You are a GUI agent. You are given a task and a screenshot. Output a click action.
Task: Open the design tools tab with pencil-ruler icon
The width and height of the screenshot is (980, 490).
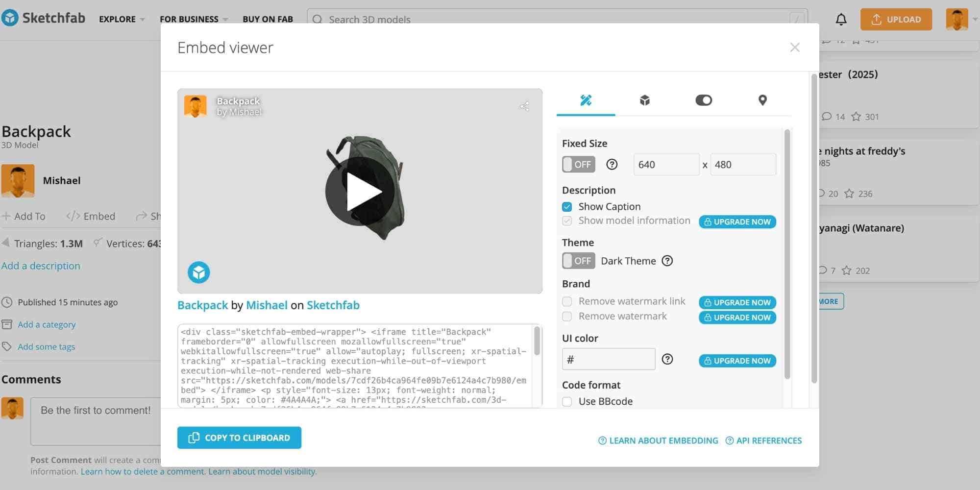pyautogui.click(x=586, y=100)
